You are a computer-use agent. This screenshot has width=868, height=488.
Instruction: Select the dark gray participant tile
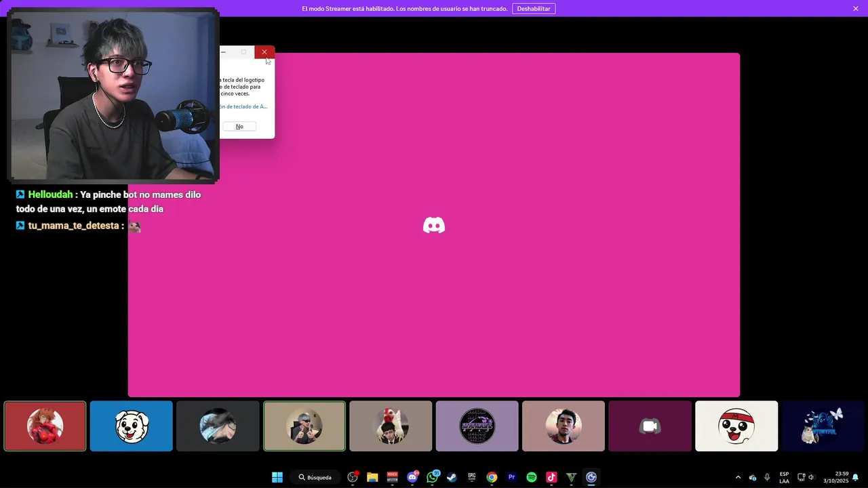point(218,426)
